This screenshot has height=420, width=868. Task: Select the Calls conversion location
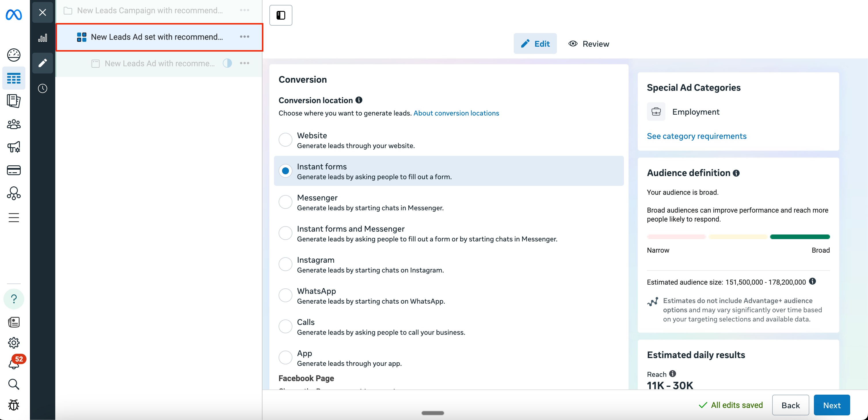click(x=285, y=326)
